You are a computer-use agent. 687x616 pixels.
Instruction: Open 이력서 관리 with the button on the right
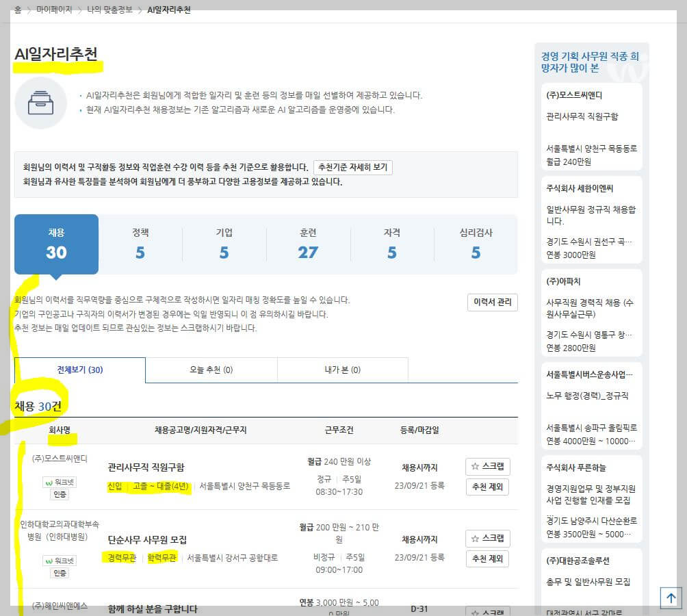click(492, 302)
